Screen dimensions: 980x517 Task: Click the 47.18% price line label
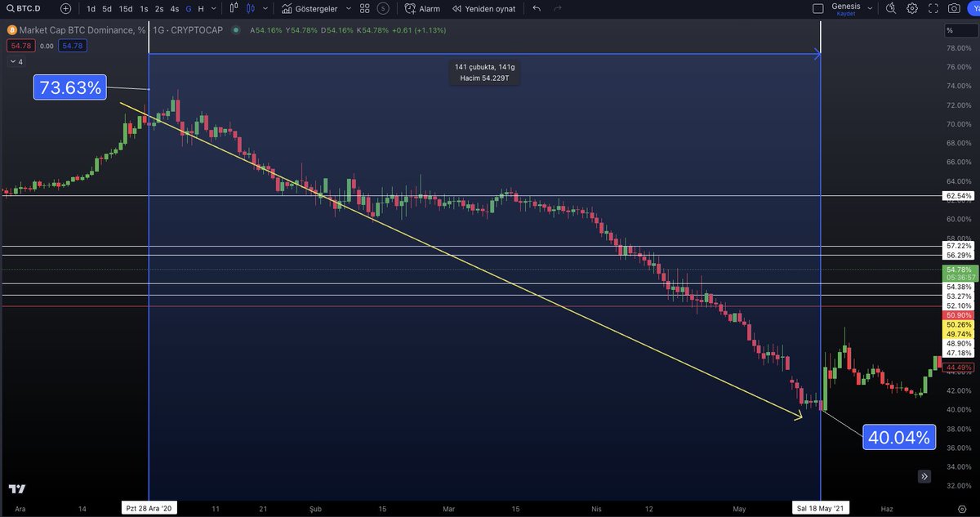(x=959, y=353)
